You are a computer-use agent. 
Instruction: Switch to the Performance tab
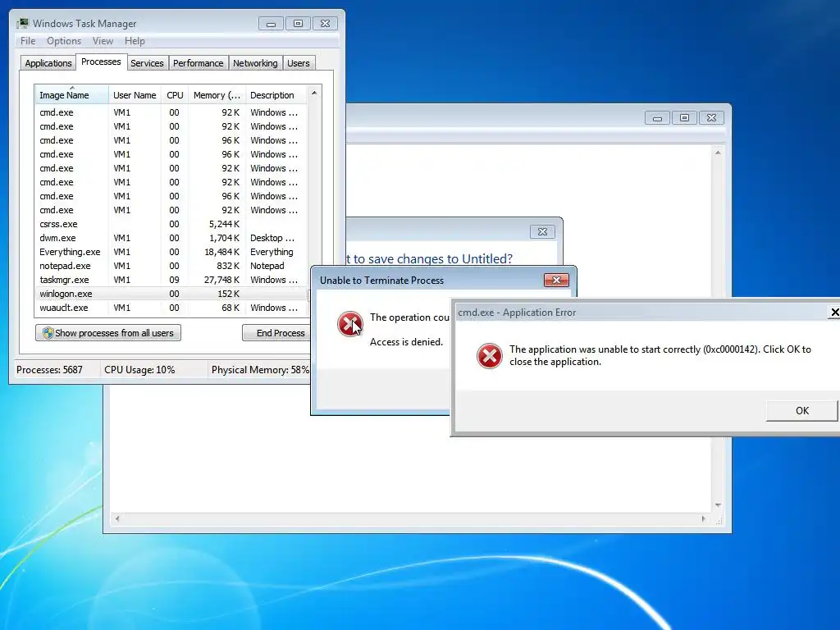tap(198, 63)
